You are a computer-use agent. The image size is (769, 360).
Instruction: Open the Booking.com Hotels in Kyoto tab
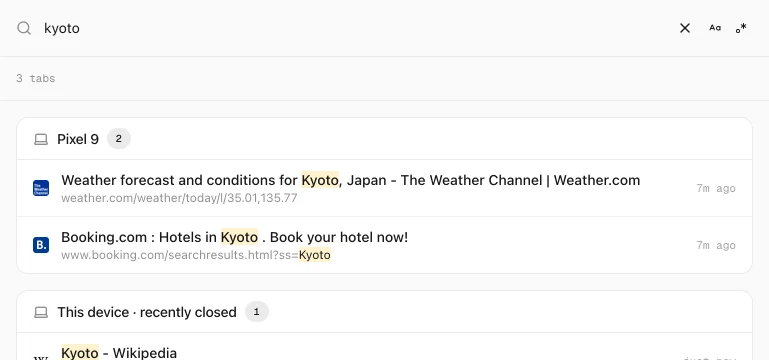(x=384, y=245)
